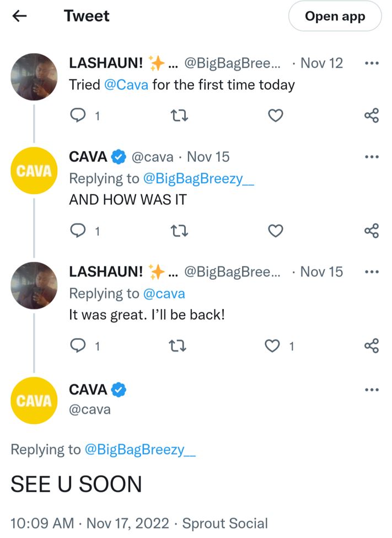Open more options for Nov 12 tweet
Screen dimensions: 392x538
pos(372,63)
